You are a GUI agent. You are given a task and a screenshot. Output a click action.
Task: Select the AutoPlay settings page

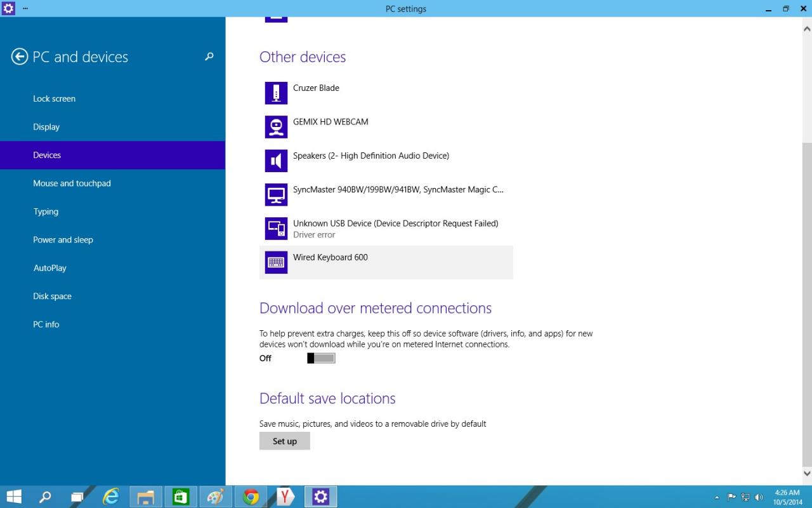49,268
